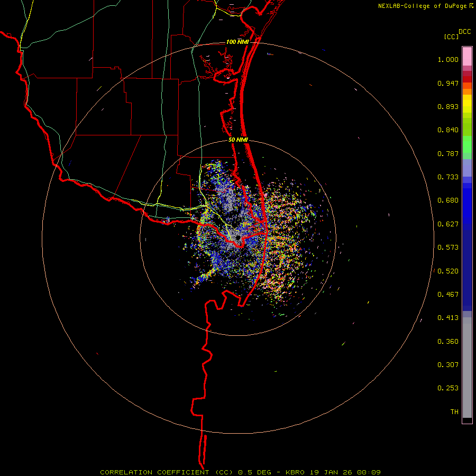The image size is (476, 476).
Task: Pick the bright green segment of the color scale
Action: [x=467, y=144]
